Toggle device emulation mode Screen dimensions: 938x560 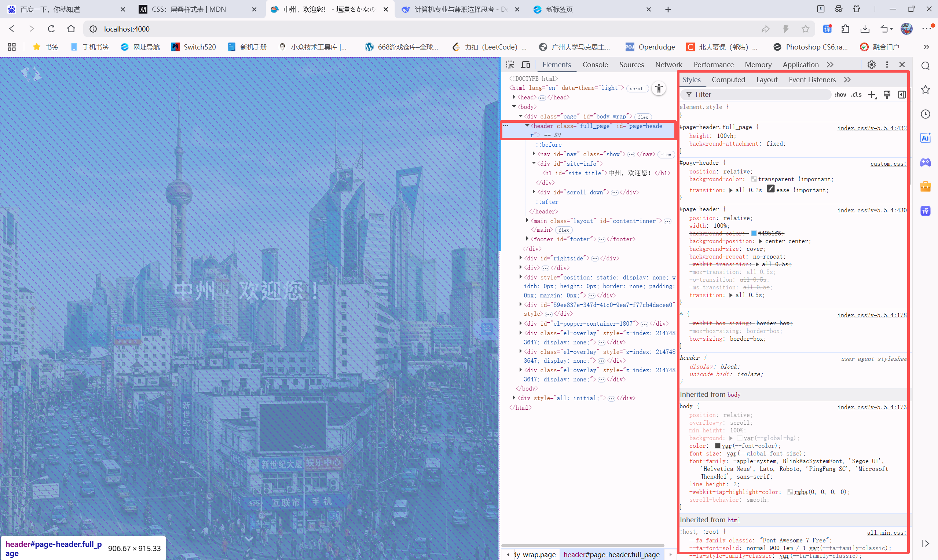(525, 65)
